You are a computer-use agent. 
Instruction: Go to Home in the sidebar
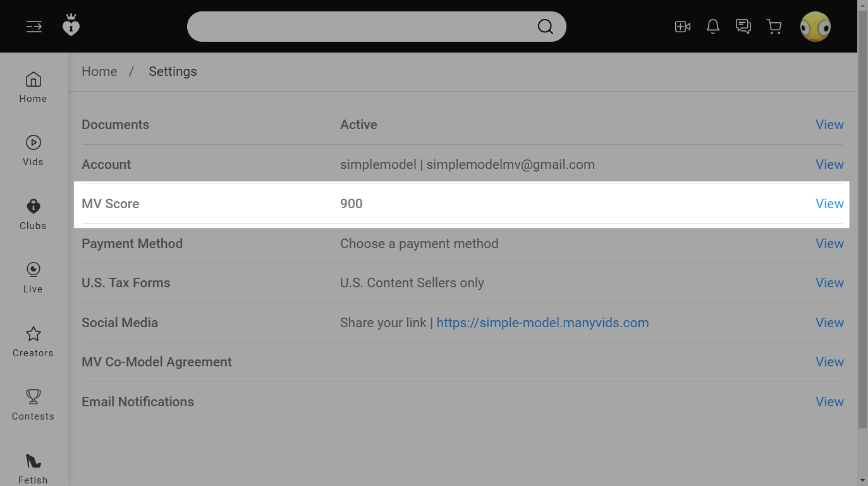point(33,87)
